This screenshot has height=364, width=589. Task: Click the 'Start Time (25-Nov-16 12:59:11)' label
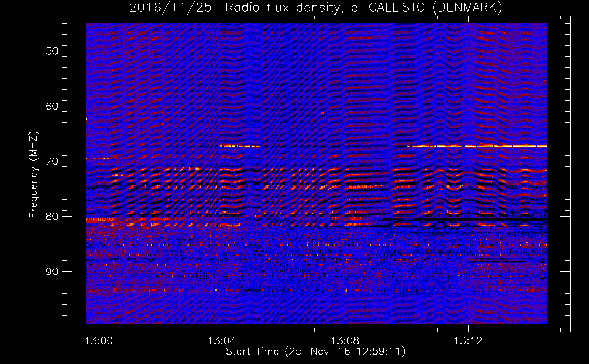(316, 352)
